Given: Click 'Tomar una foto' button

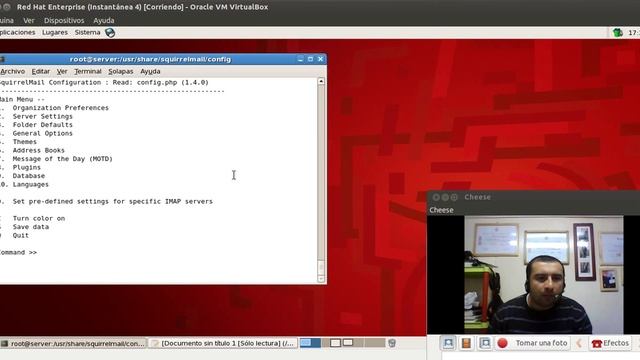Looking at the screenshot, I should click(534, 343).
